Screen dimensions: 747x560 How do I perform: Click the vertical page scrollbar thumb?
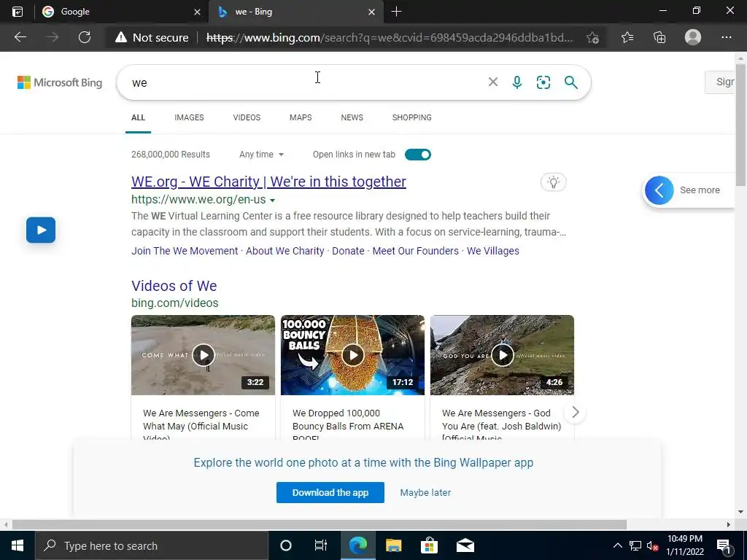(740, 125)
